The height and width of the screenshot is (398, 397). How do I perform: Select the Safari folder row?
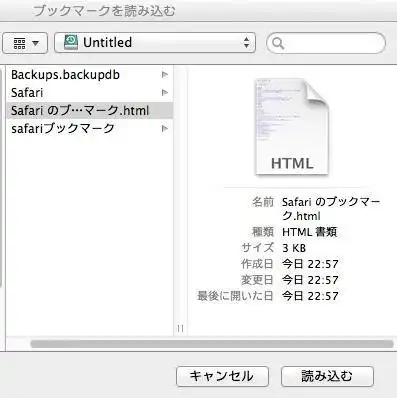pos(89,92)
